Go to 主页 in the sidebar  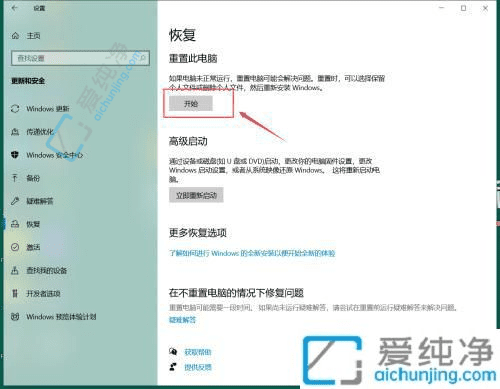pyautogui.click(x=33, y=36)
